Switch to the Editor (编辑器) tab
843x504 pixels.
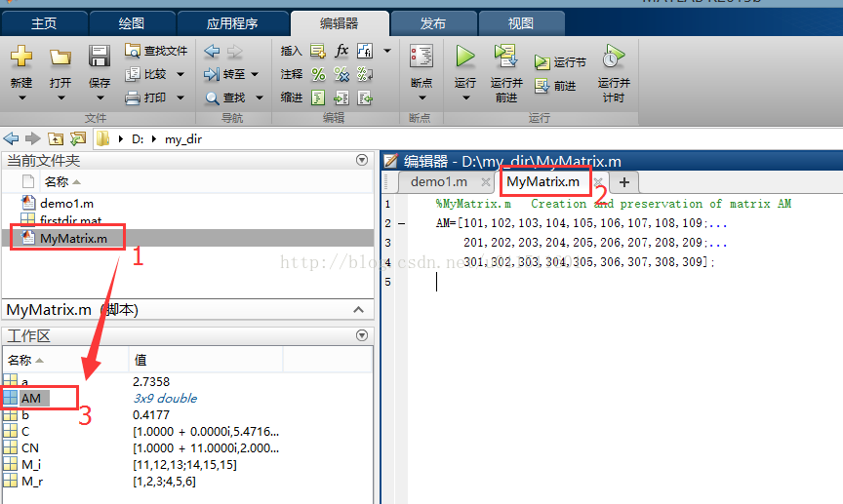(x=340, y=23)
